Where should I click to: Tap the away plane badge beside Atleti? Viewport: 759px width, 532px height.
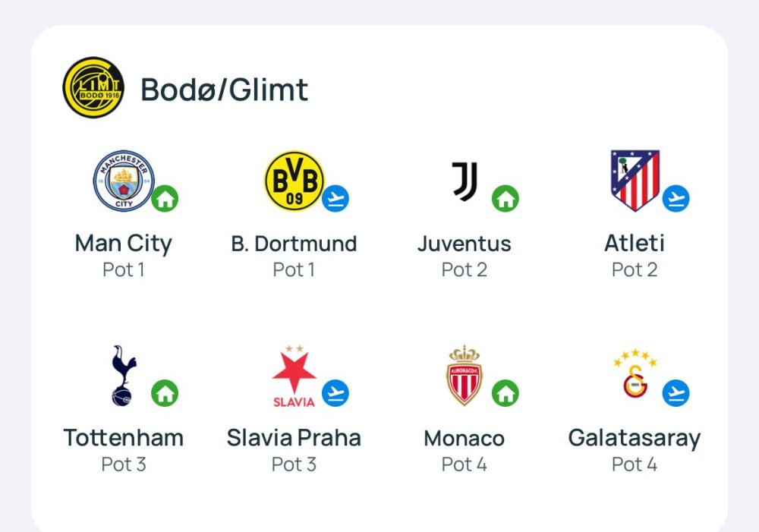[x=676, y=199]
